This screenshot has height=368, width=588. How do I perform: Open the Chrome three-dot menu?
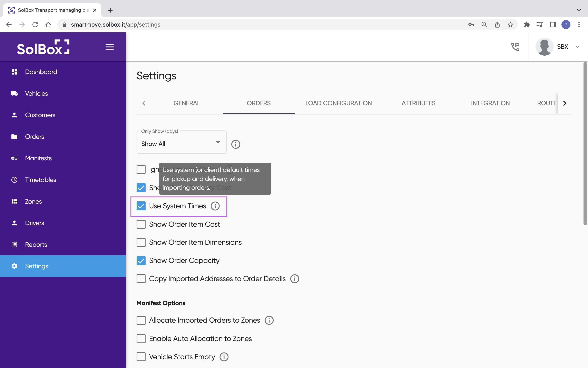[x=579, y=25]
